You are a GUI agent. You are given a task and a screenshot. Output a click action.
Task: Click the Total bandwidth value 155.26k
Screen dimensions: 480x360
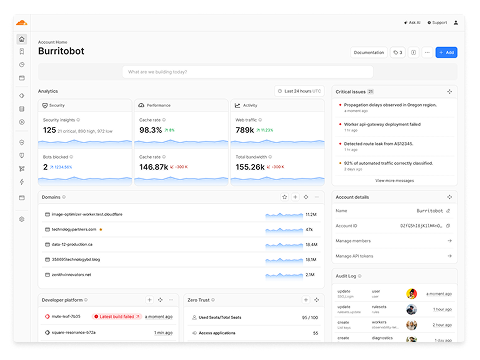coord(250,167)
